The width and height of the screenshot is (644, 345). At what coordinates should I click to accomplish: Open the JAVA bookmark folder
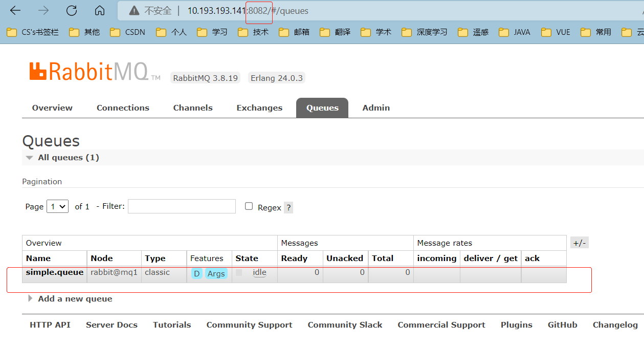pyautogui.click(x=515, y=32)
